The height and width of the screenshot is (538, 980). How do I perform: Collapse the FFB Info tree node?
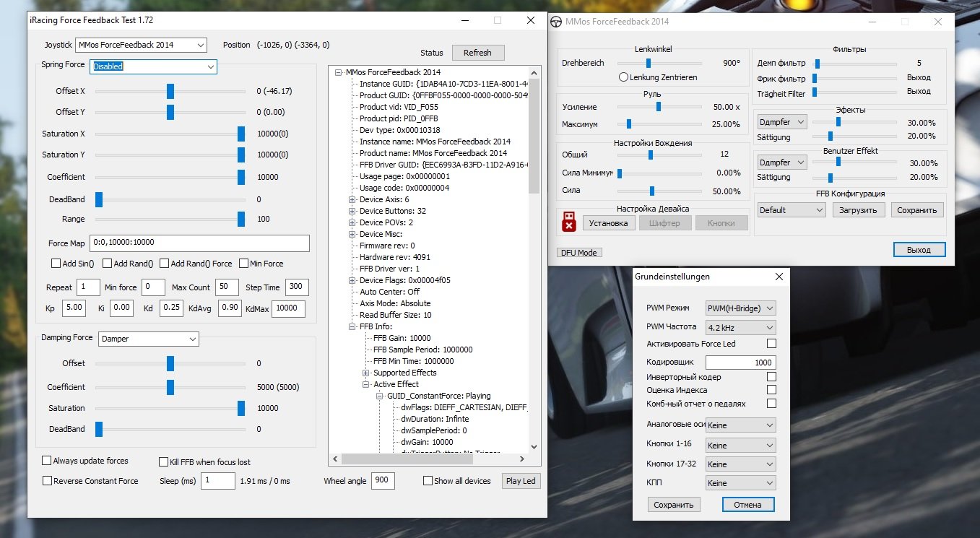(352, 326)
